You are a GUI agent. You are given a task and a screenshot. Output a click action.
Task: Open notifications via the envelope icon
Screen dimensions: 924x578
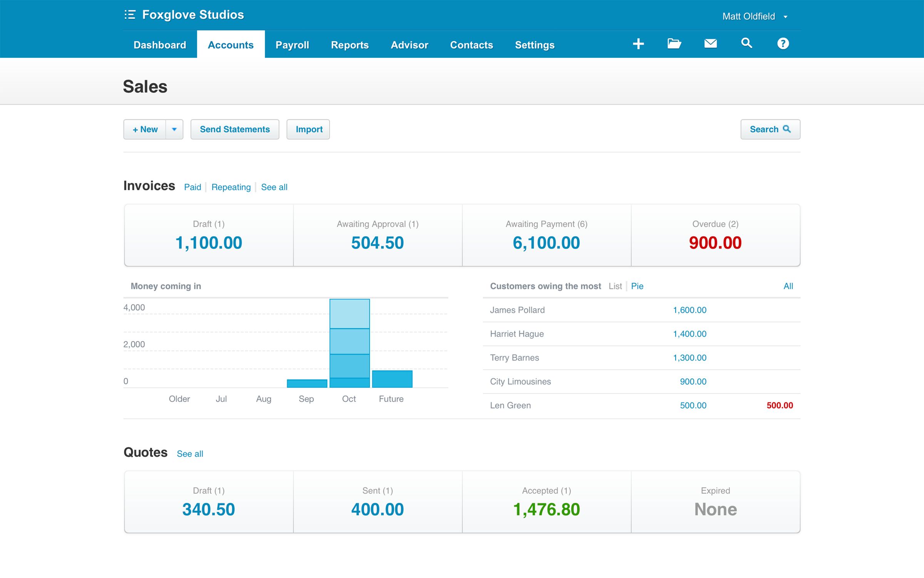click(x=710, y=44)
